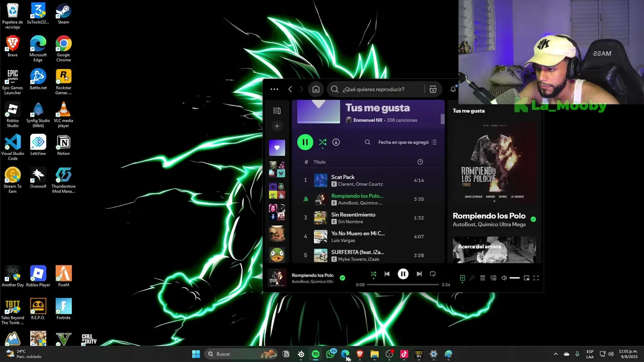Sort by the Título column header
644x362 pixels.
(319, 162)
